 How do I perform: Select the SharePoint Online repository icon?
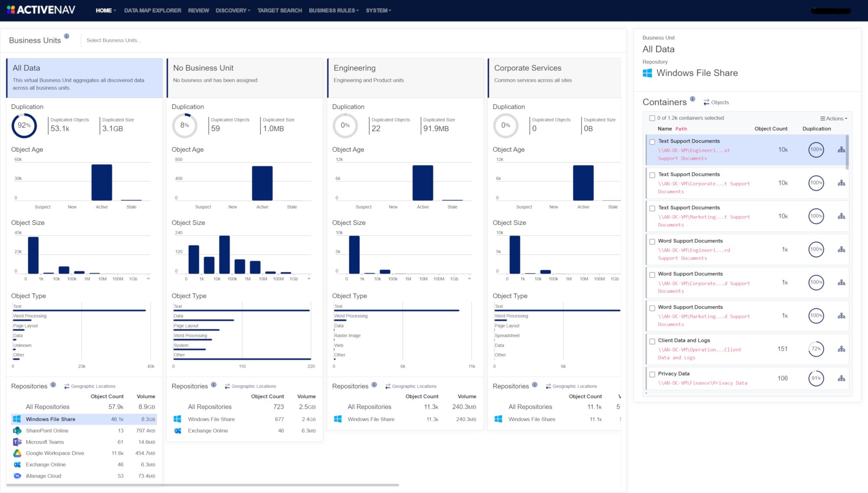[x=17, y=431]
